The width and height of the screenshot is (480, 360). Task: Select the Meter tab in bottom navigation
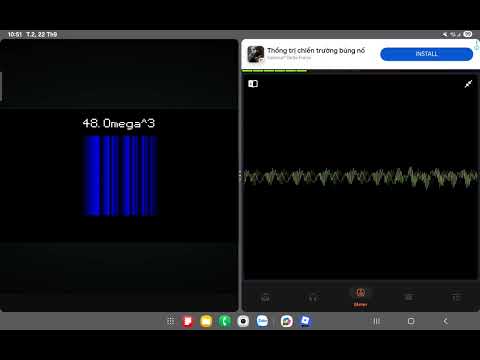point(360,297)
